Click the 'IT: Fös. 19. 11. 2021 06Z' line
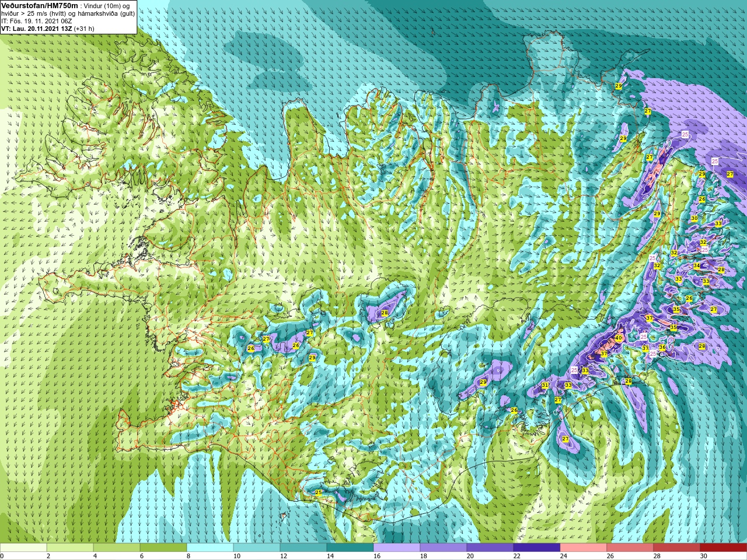Image resolution: width=747 pixels, height=560 pixels. point(37,21)
